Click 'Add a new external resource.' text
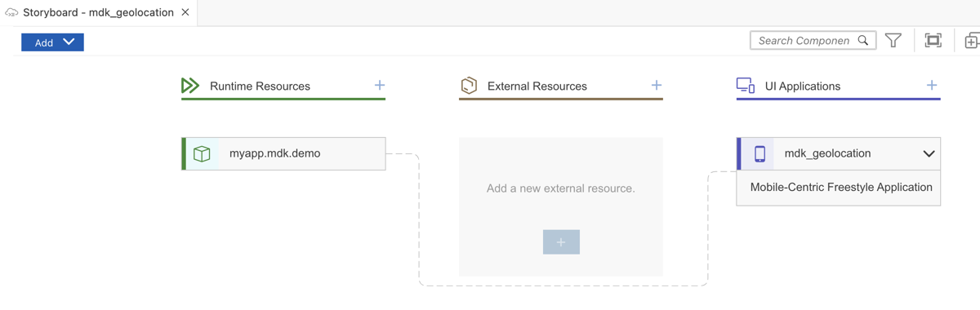The image size is (980, 310). [x=561, y=188]
